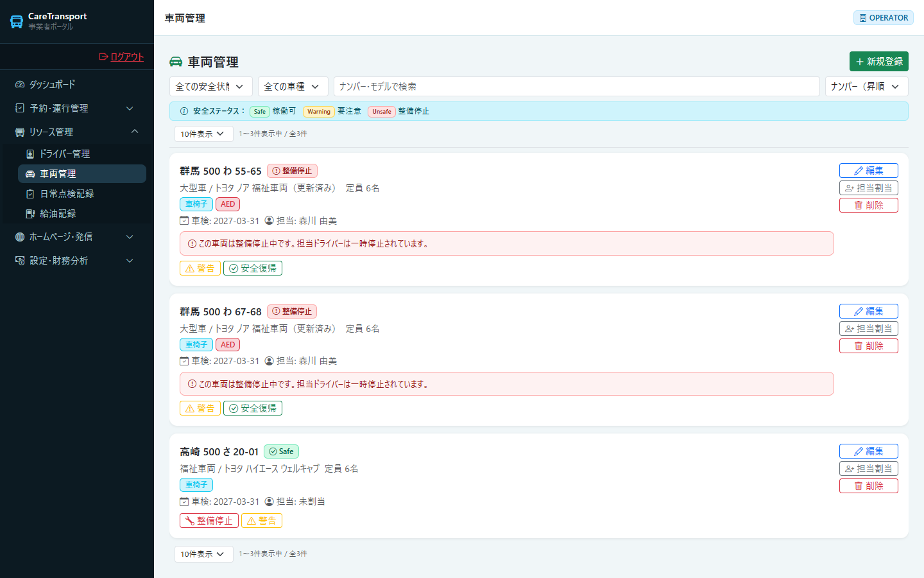The width and height of the screenshot is (924, 578).
Task: Open the ナンバー（昇順）sort dropdown
Action: coord(867,86)
